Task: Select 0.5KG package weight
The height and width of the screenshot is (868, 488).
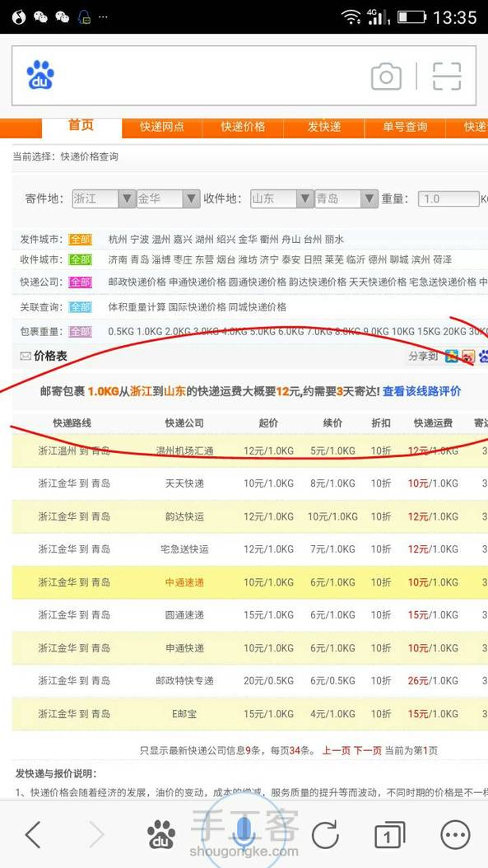Action: [121, 332]
